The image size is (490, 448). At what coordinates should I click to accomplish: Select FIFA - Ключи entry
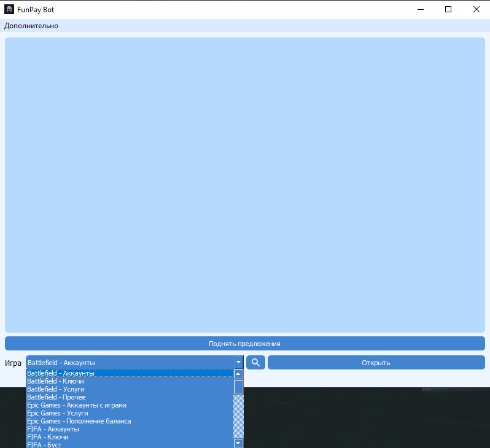130,437
